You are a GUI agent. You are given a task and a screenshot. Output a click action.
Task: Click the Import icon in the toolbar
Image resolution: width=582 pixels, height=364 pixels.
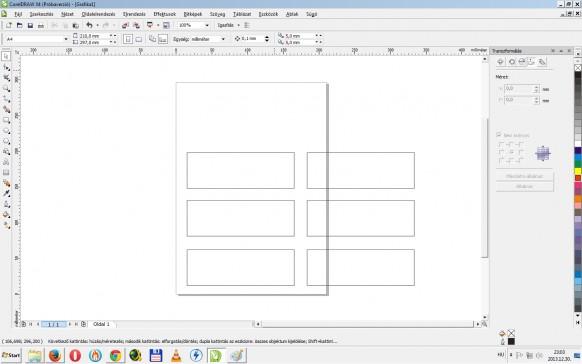coord(125,25)
